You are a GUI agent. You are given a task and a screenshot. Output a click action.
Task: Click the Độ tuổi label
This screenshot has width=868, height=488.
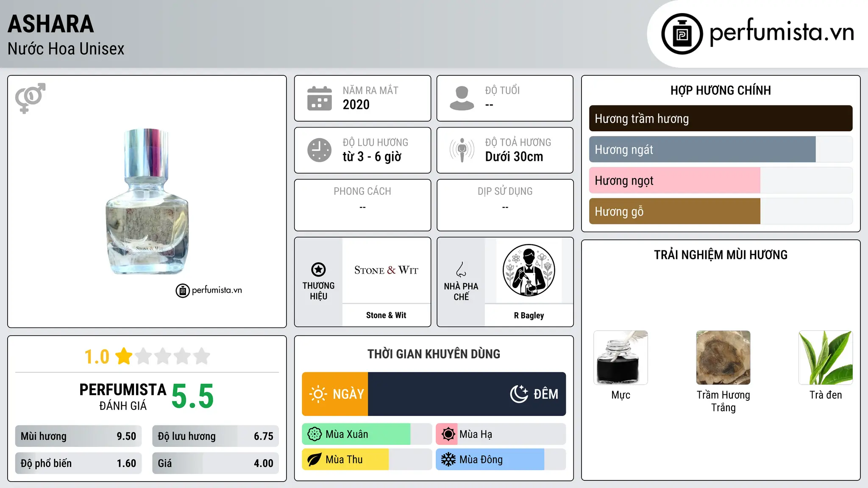[x=502, y=90]
